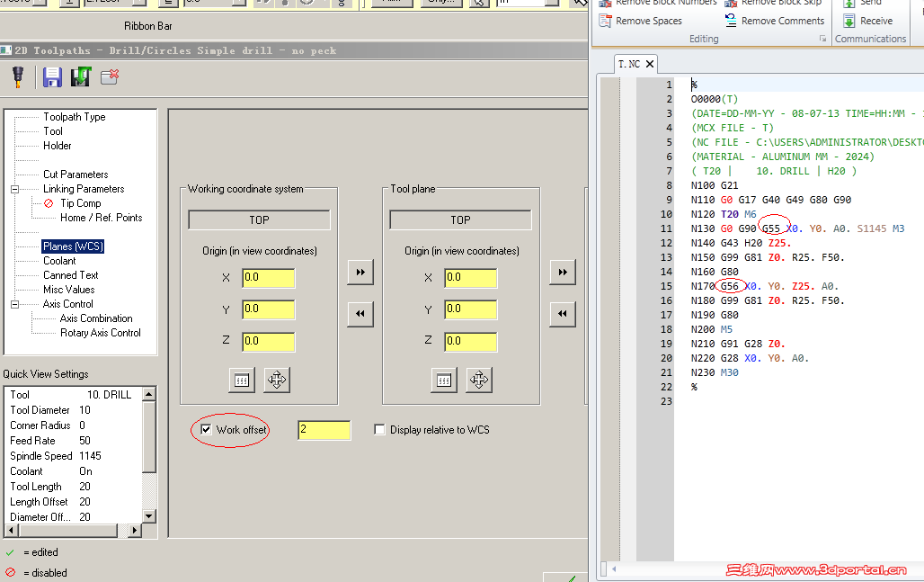Open plane selection grid under Working coordinate system
The height and width of the screenshot is (582, 924).
(x=242, y=381)
